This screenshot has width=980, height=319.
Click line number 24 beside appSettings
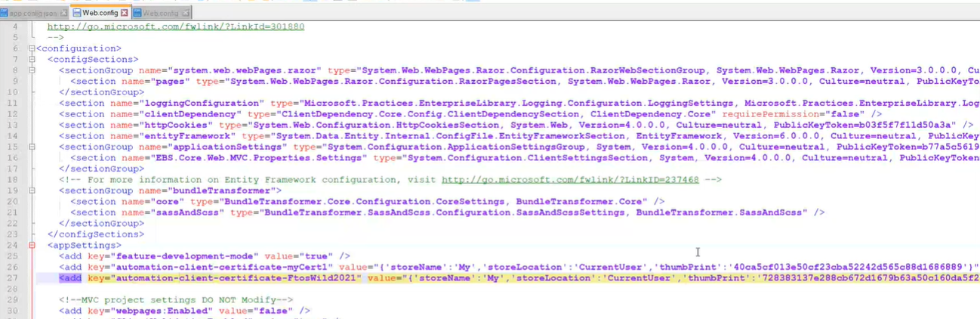click(x=14, y=246)
